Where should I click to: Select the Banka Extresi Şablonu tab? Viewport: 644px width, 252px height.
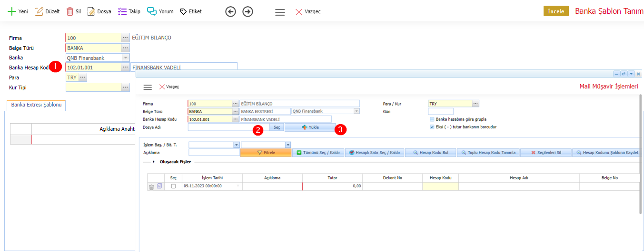pos(37,105)
